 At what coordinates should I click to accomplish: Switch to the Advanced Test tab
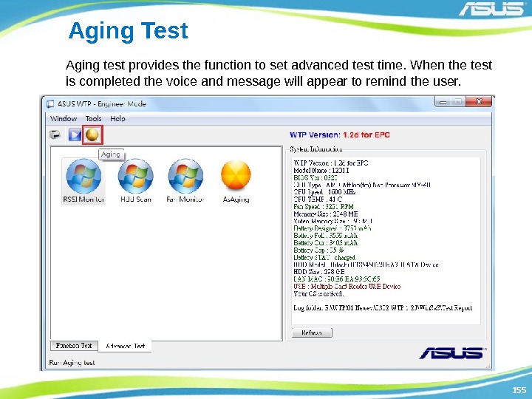click(x=125, y=346)
